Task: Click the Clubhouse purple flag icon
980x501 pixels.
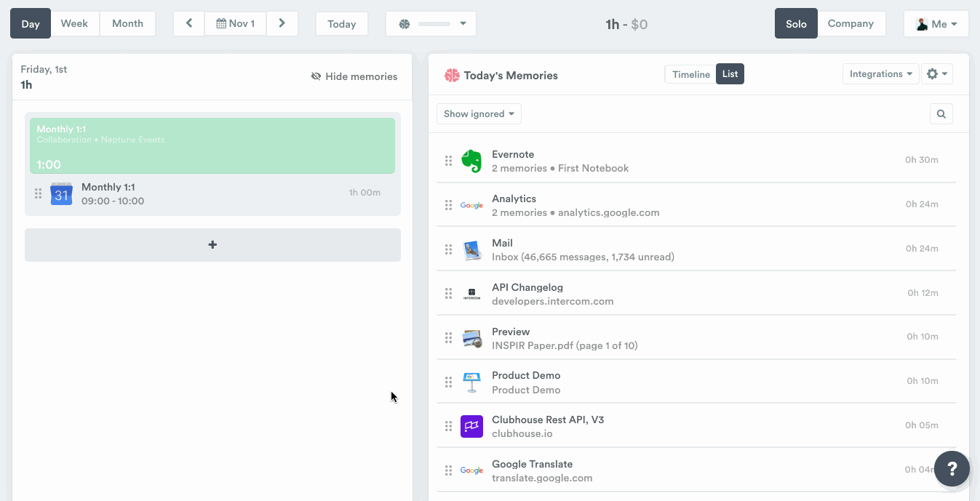Action: (471, 426)
